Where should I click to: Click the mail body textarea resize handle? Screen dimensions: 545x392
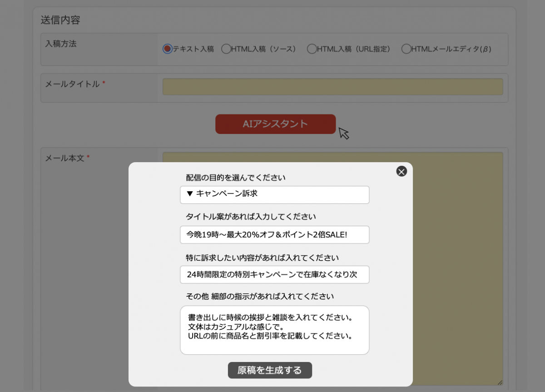[x=500, y=382]
